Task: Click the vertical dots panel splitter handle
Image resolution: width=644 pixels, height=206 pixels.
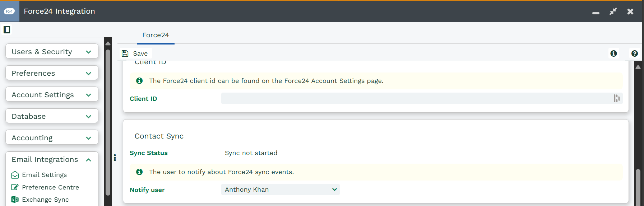Action: tap(115, 158)
